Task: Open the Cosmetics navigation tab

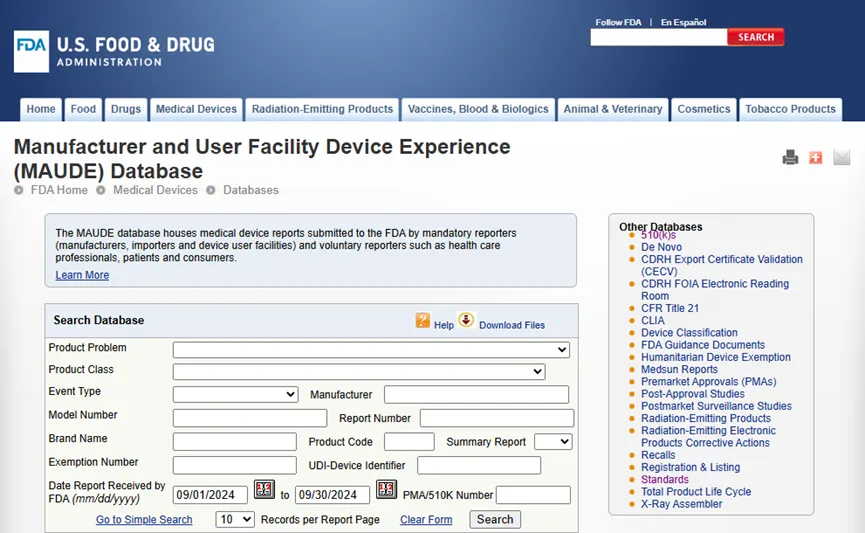Action: tap(704, 109)
